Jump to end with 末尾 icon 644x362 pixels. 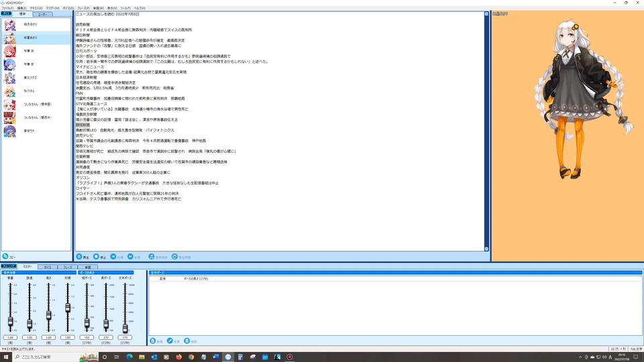(x=130, y=257)
